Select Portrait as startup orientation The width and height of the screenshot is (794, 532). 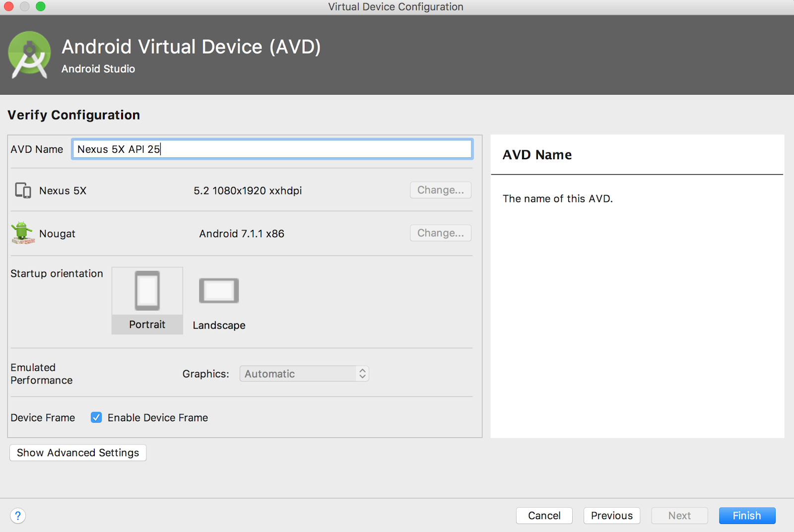[x=147, y=300]
